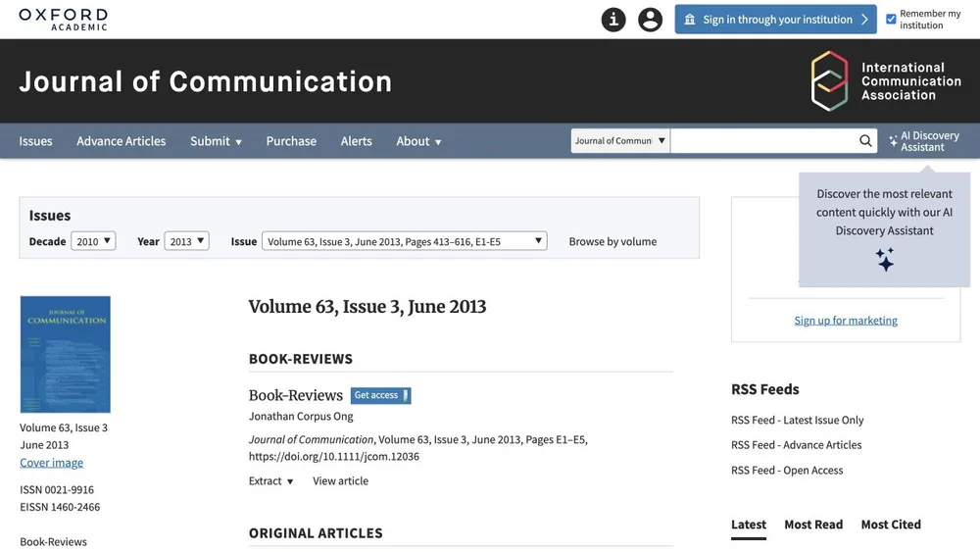Toggle Remember my institution checkbox
The width and height of the screenshot is (980, 552).
click(891, 19)
